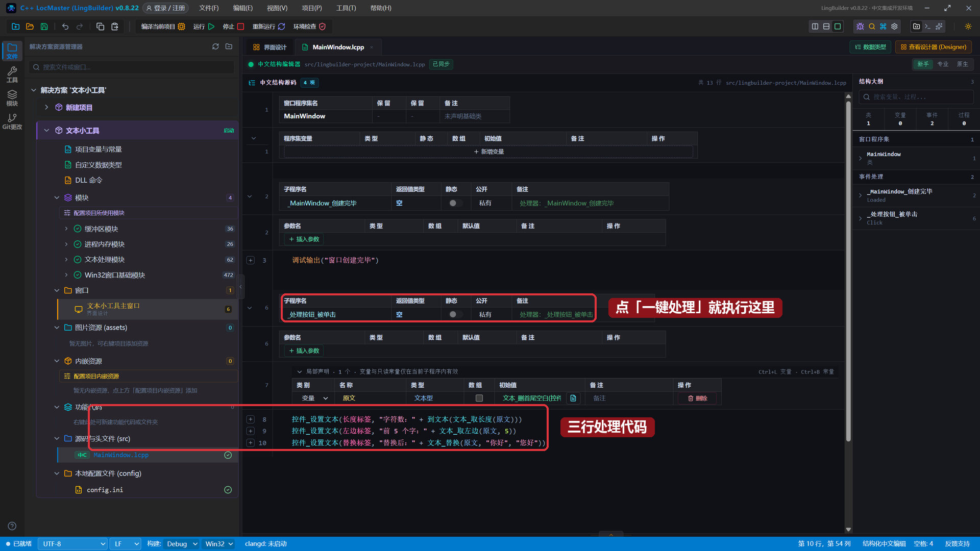The width and height of the screenshot is (980, 551).
Task: Toggle the light theme sun icon
Action: click(968, 27)
